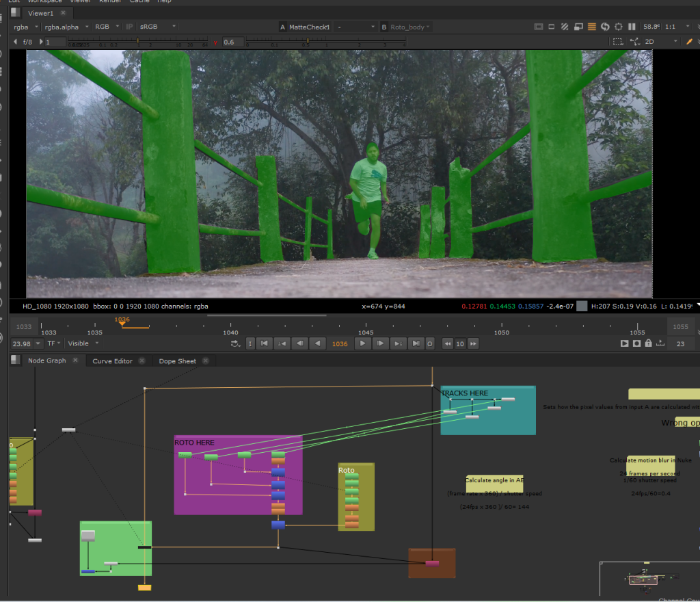
Task: Open the TF timeline format dropdown
Action: [53, 343]
